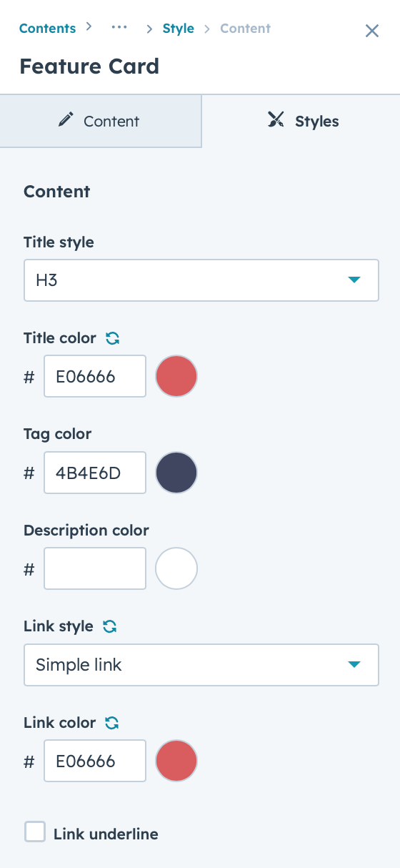Open the red Title color swatch

pyautogui.click(x=176, y=376)
